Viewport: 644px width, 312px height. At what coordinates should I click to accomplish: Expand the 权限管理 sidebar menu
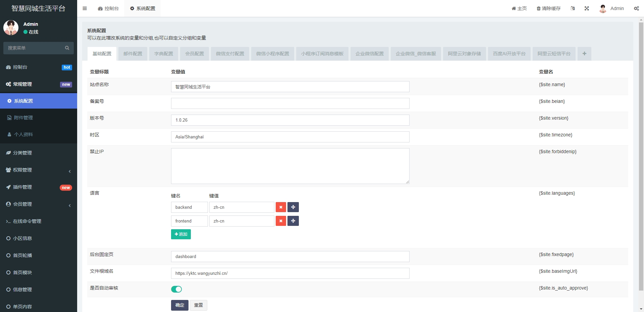pyautogui.click(x=39, y=170)
